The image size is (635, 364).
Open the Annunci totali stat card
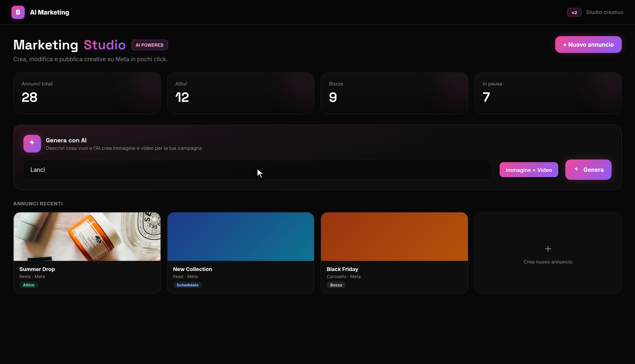point(87,93)
